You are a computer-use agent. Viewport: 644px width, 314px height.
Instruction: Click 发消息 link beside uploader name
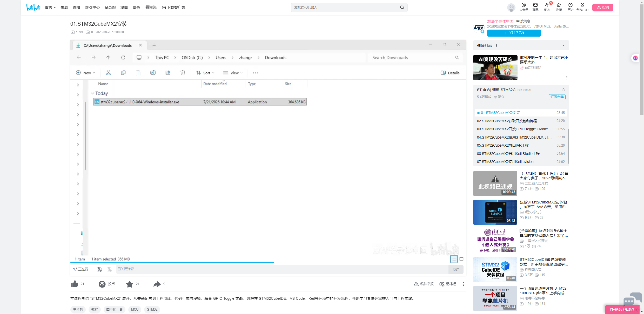523,21
